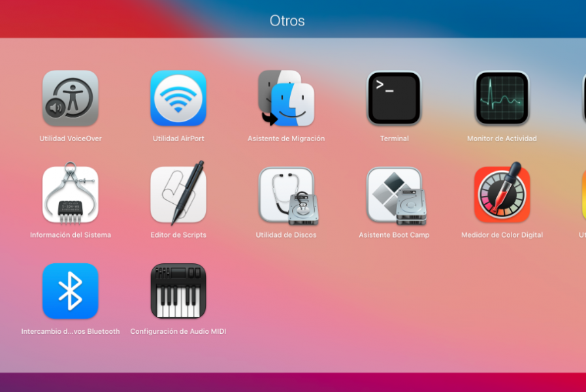The image size is (586, 392).
Task: Launch the Terminal app icon
Action: pos(394,98)
